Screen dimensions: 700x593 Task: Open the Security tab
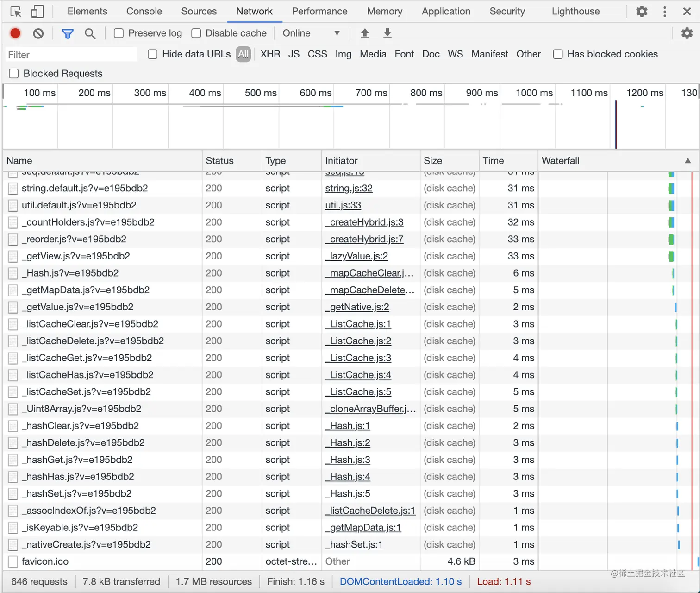click(x=507, y=11)
